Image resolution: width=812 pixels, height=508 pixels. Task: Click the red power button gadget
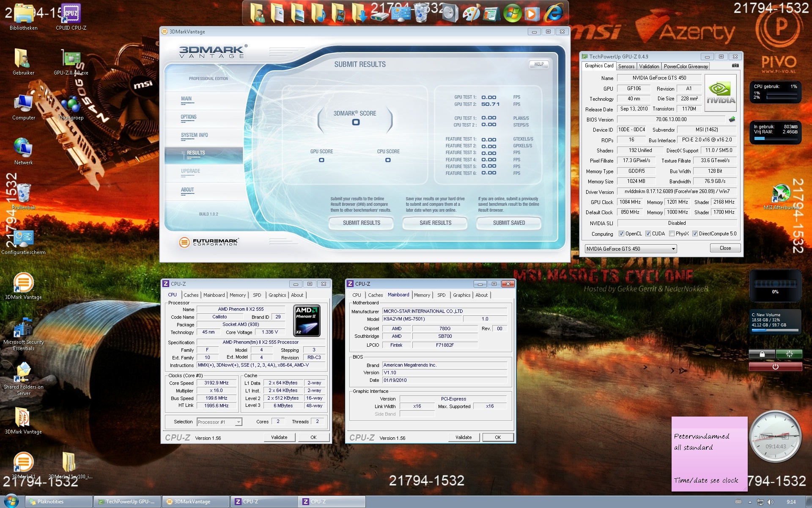coord(775,367)
